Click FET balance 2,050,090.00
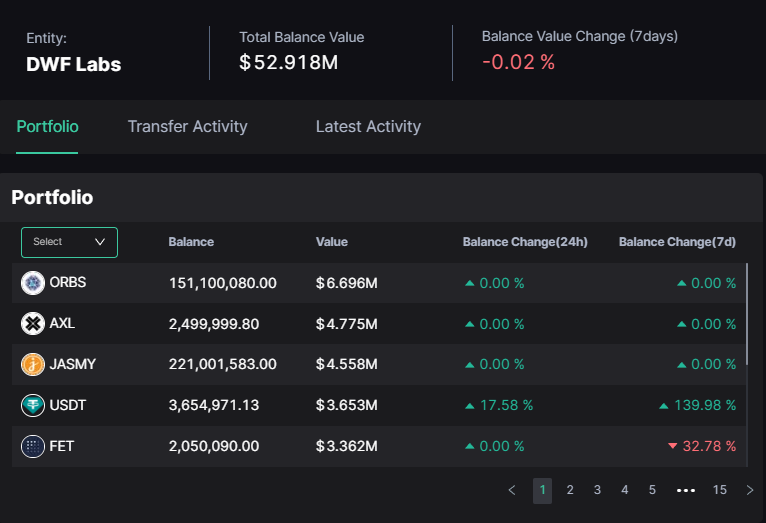Image resolution: width=766 pixels, height=523 pixels. pyautogui.click(x=214, y=446)
